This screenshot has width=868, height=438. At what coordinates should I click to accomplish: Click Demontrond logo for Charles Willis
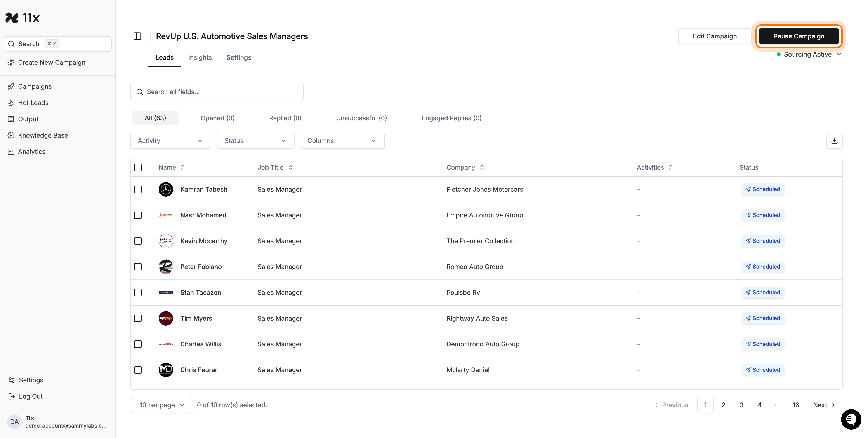(x=166, y=344)
